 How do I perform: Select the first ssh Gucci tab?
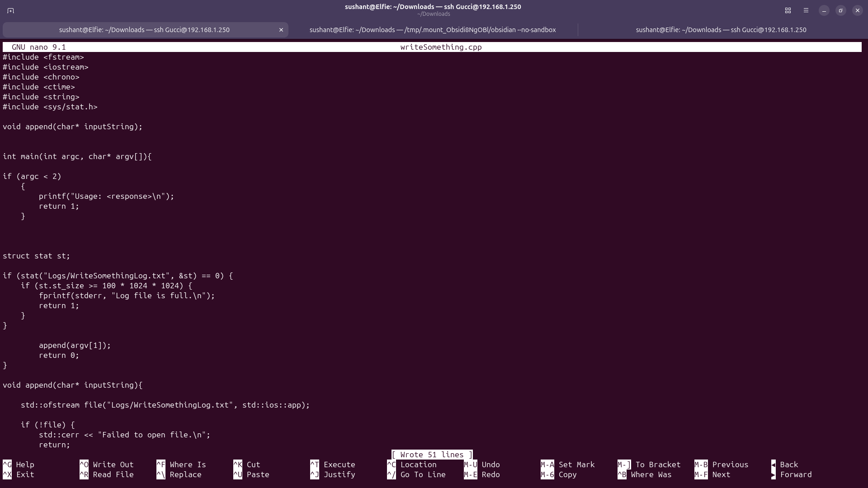tap(145, 30)
